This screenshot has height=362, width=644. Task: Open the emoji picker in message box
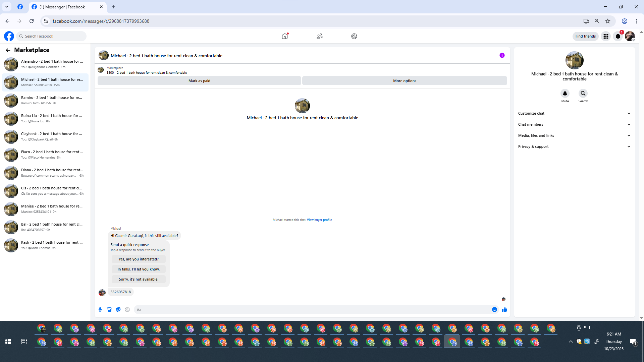point(494,310)
